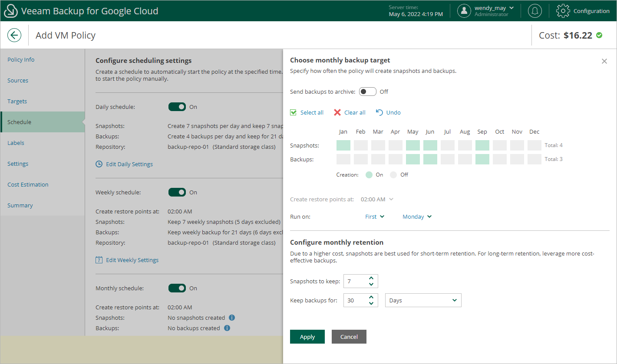617x364 pixels.
Task: Open the wendy_may account dropdown
Action: click(x=511, y=8)
